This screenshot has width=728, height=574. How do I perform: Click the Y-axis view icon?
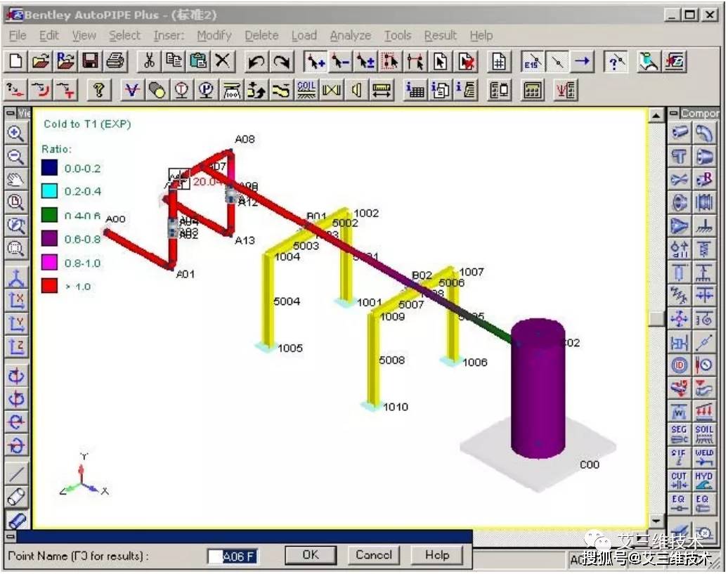pyautogui.click(x=15, y=324)
